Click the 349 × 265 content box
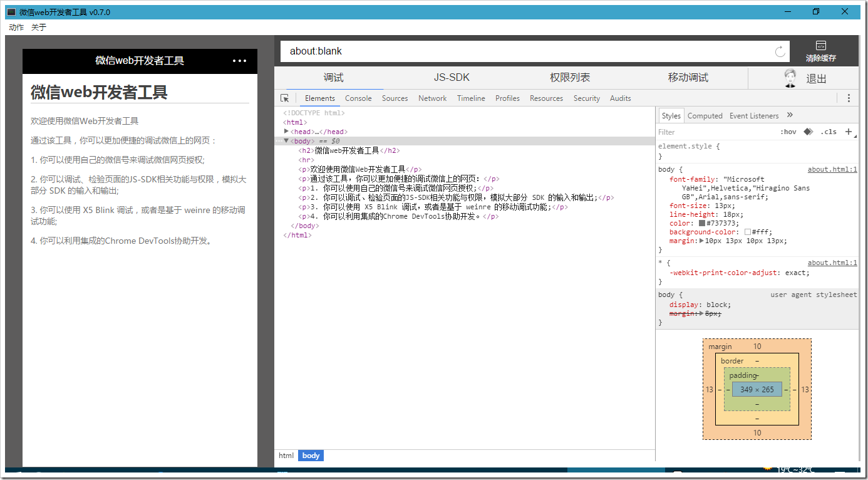This screenshot has width=868, height=480. click(757, 389)
